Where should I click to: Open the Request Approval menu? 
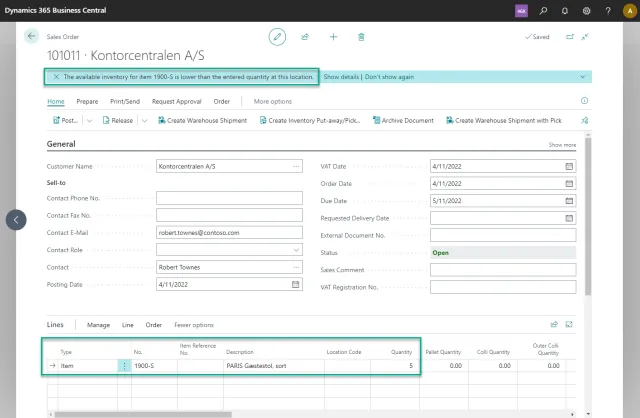[177, 101]
